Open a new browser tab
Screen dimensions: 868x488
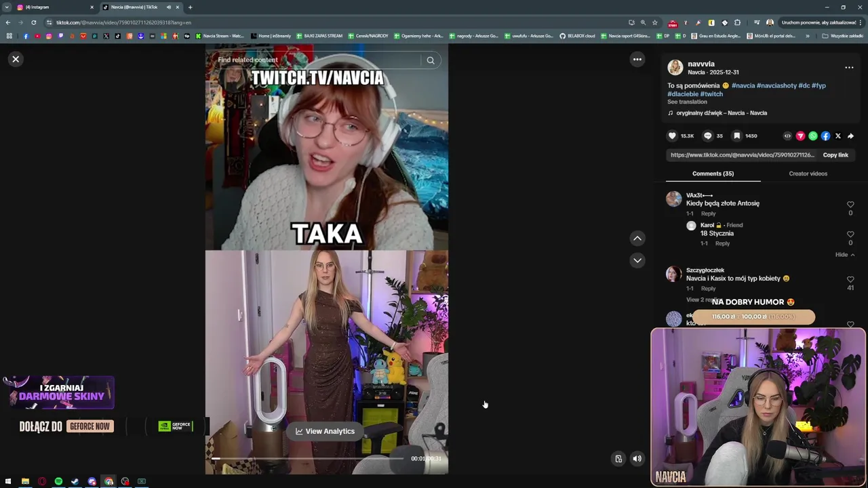tap(190, 7)
